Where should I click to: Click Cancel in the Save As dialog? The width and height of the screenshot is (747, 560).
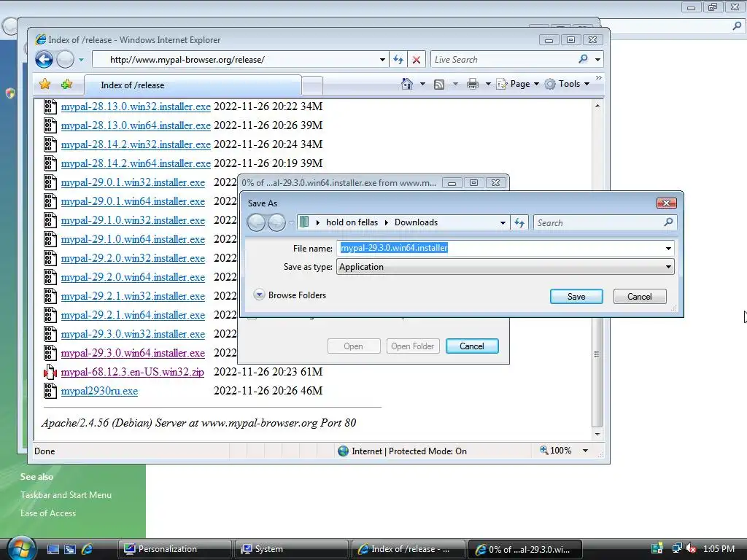tap(639, 296)
